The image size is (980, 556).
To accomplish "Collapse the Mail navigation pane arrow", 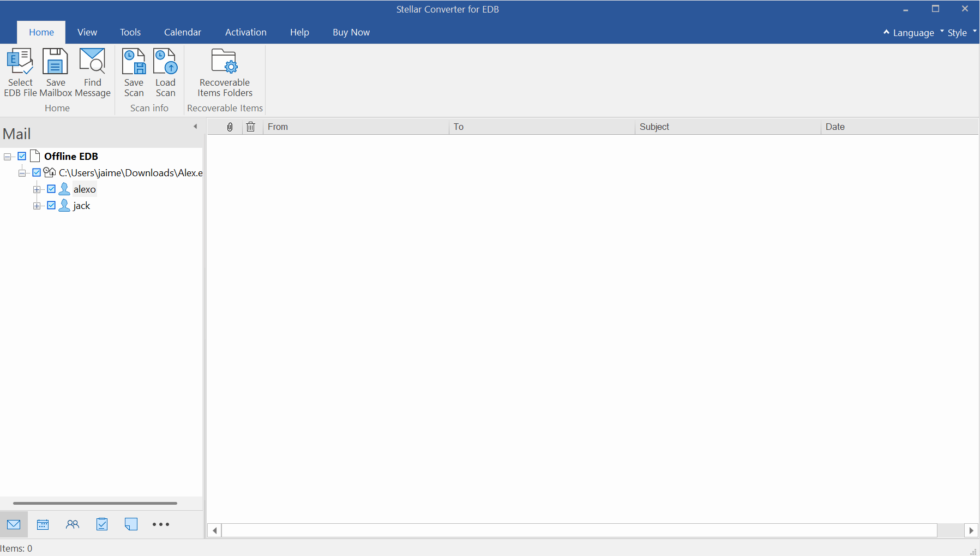I will 195,127.
